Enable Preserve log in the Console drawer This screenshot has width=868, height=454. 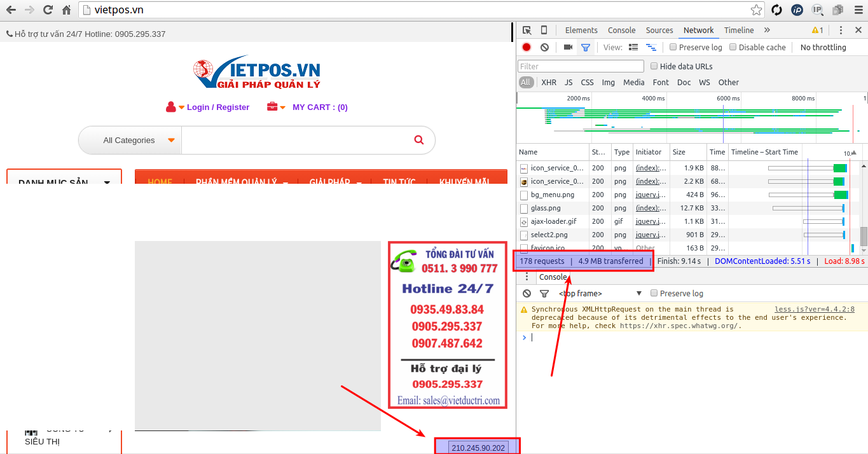point(654,293)
